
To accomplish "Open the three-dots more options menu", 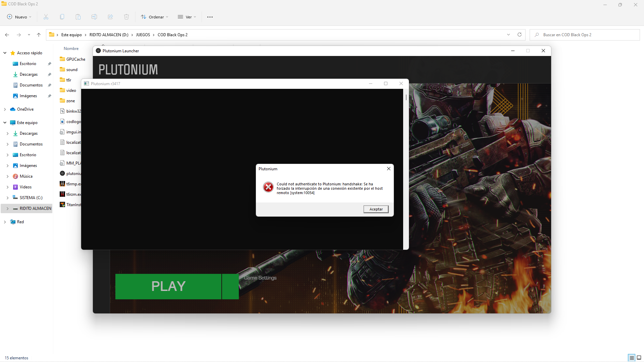I will [x=210, y=17].
